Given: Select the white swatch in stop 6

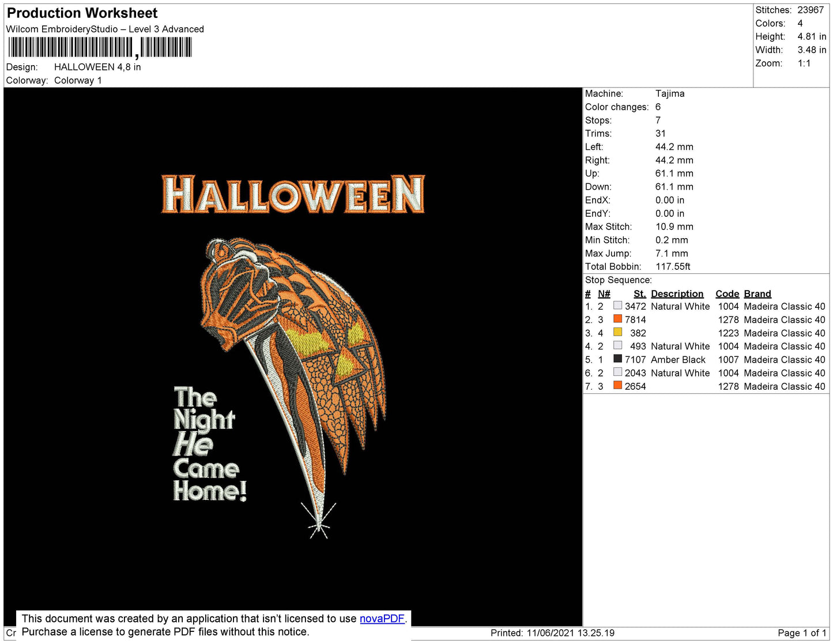Looking at the screenshot, I should 617,372.
